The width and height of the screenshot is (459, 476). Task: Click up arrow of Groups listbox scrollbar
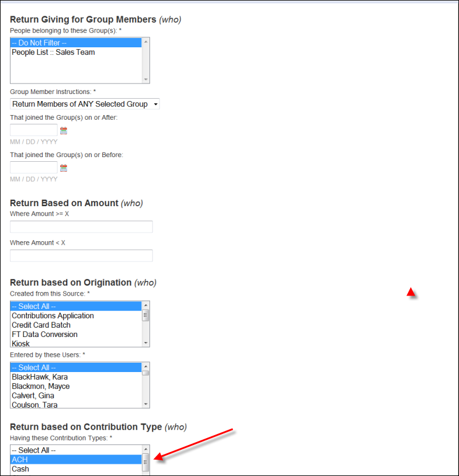pos(146,41)
